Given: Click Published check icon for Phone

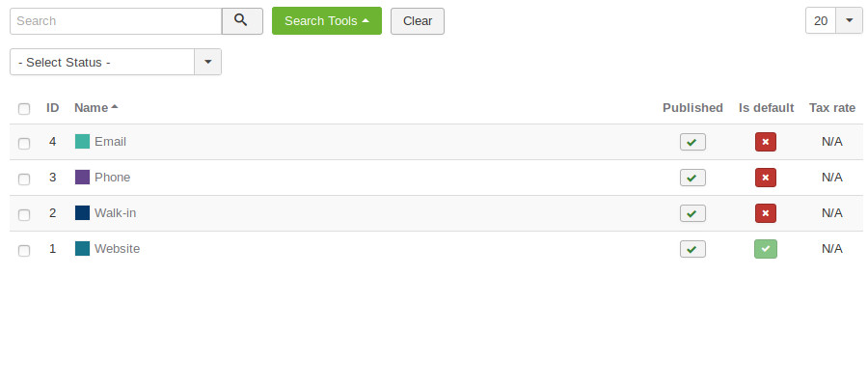Looking at the screenshot, I should pos(692,178).
